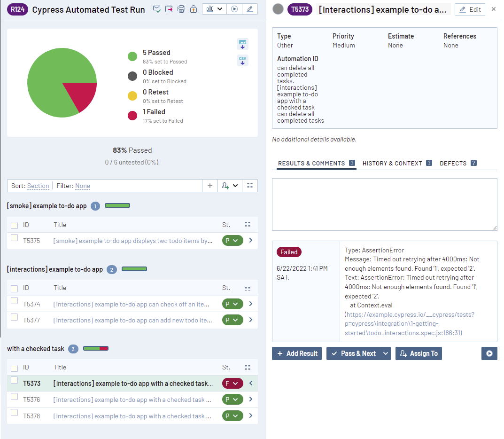Tick the checkbox for test T5375
The height and width of the screenshot is (439, 504).
pyautogui.click(x=15, y=238)
